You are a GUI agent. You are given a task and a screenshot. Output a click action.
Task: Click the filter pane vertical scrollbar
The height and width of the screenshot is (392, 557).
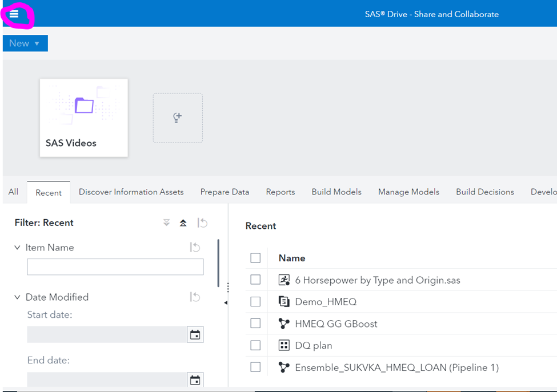coord(218,262)
